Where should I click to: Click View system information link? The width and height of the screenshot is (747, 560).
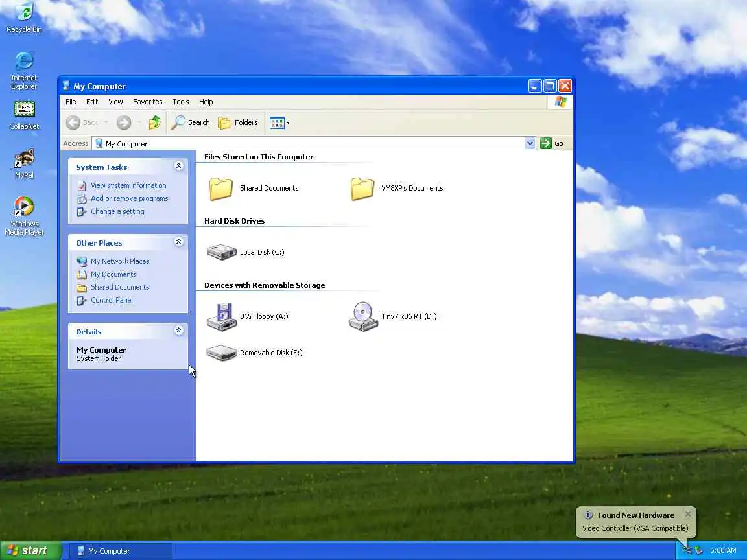point(128,185)
